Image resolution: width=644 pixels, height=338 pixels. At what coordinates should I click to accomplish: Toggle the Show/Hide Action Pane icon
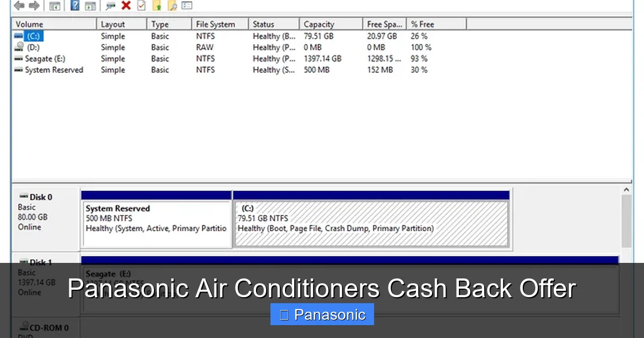[x=91, y=6]
